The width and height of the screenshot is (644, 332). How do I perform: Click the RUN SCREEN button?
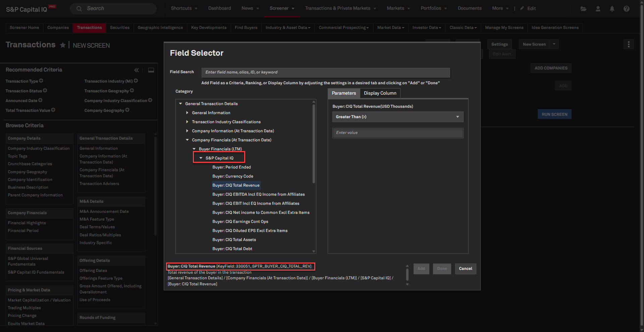coord(554,114)
